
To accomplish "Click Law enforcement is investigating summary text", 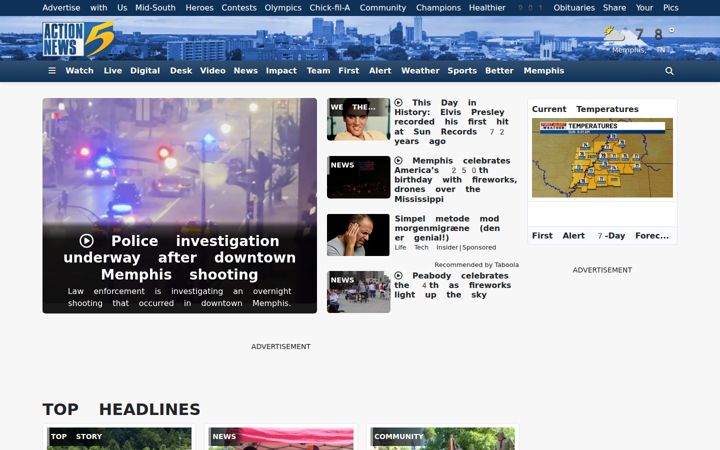I will pyautogui.click(x=180, y=297).
